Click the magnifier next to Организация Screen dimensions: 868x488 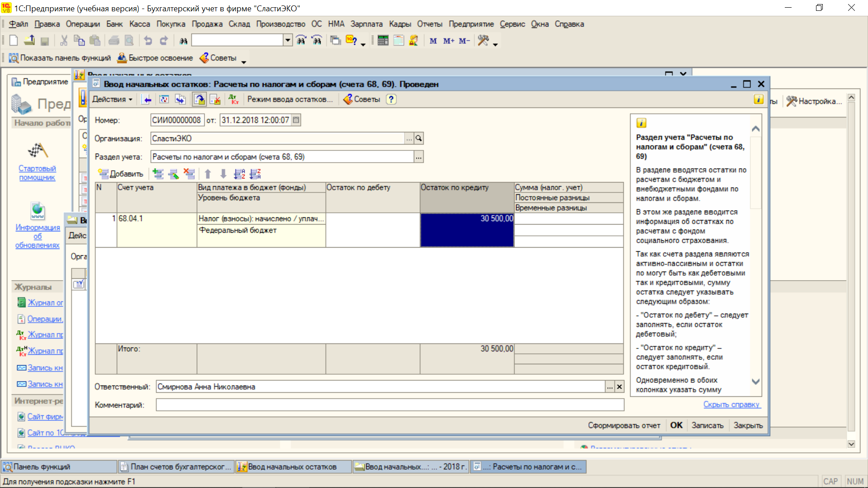419,139
